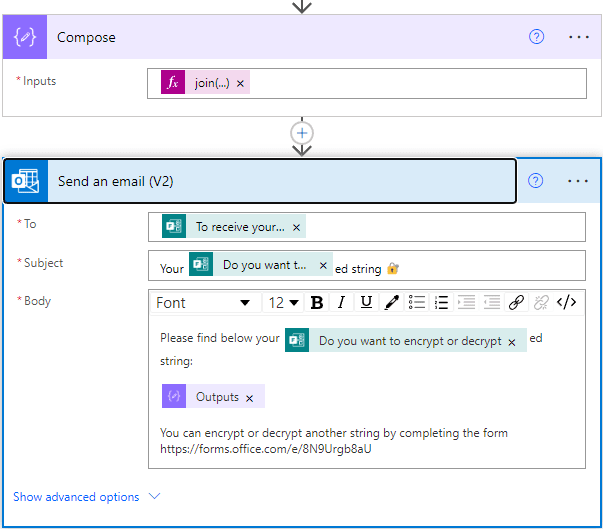Open Send an email ellipsis menu
Screen dimensions: 603x529
point(578,181)
